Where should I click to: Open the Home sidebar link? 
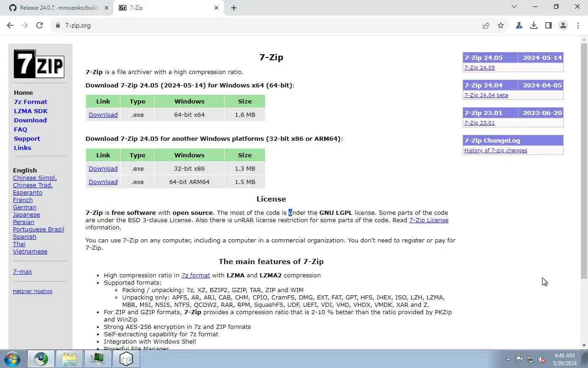point(23,92)
